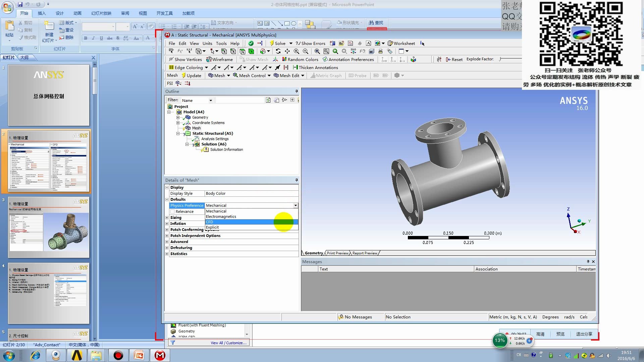Select CFD from the Physics Preference list
The height and width of the screenshot is (362, 644).
(x=252, y=222)
